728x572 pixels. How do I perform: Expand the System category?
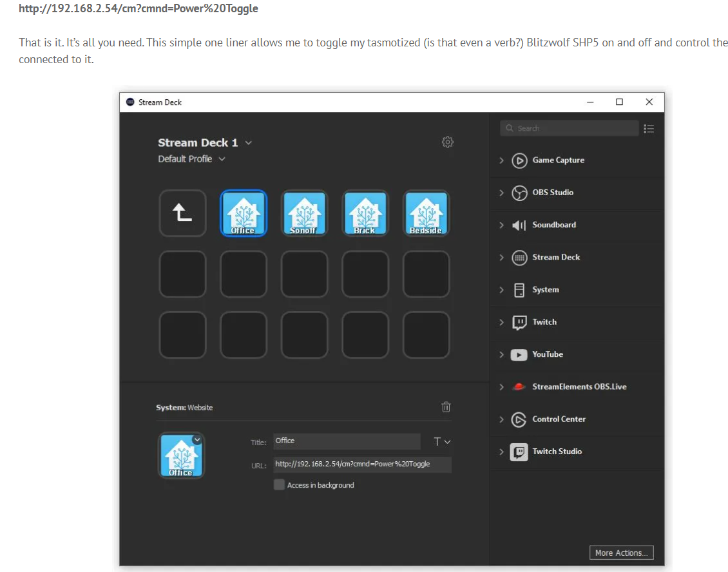pos(501,290)
